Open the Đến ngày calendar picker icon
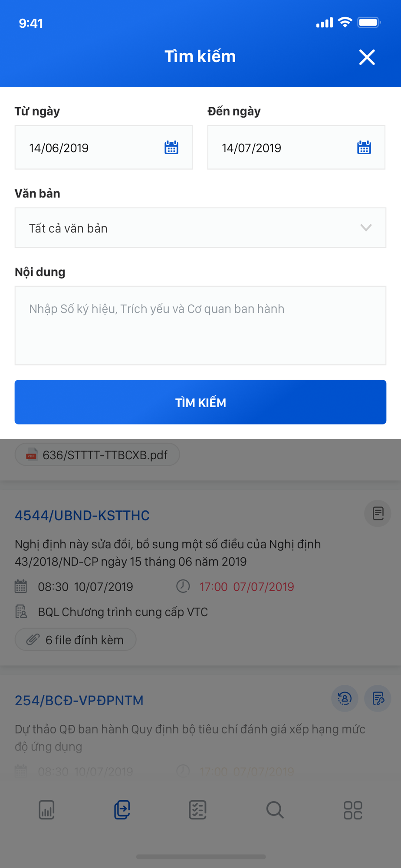This screenshot has width=401, height=868. [364, 148]
